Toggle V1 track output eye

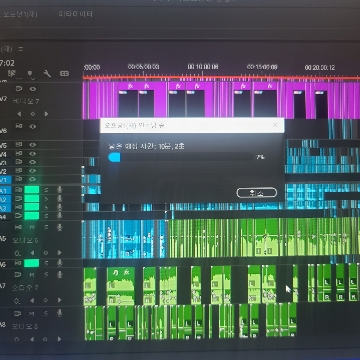pyautogui.click(x=33, y=179)
